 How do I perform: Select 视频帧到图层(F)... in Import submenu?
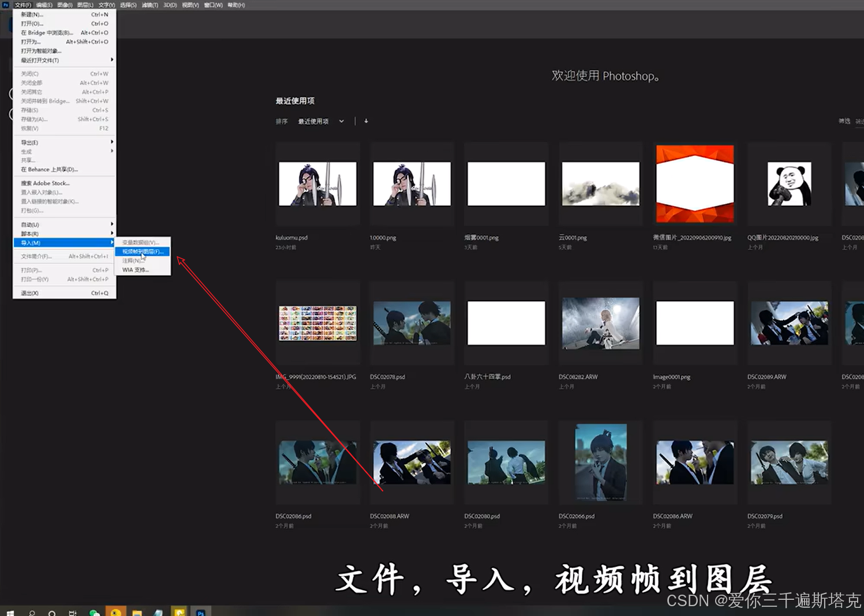(x=143, y=251)
